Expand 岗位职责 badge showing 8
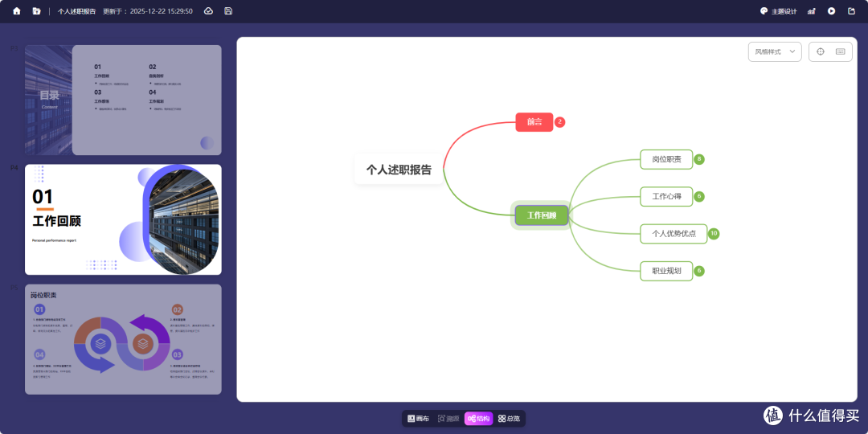Screen dimensions: 868x434 click(699, 159)
